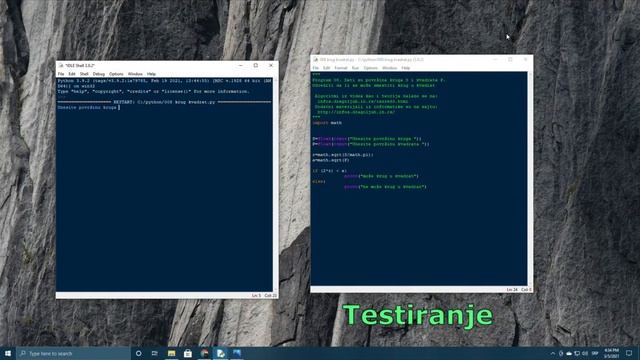
Task: Open File menu in the editor window
Action: pyautogui.click(x=316, y=68)
